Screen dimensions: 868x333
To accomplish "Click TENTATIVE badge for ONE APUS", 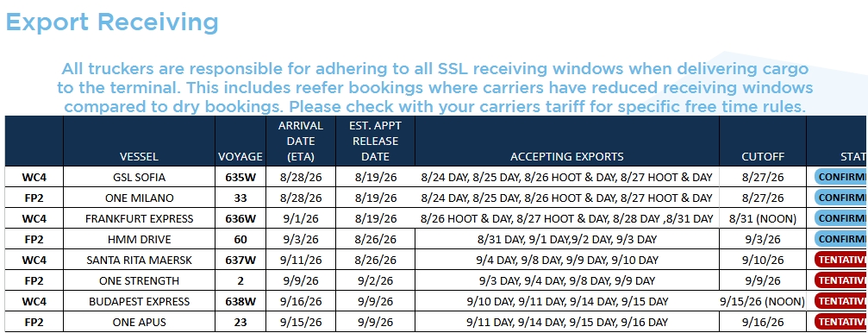I will pos(841,322).
